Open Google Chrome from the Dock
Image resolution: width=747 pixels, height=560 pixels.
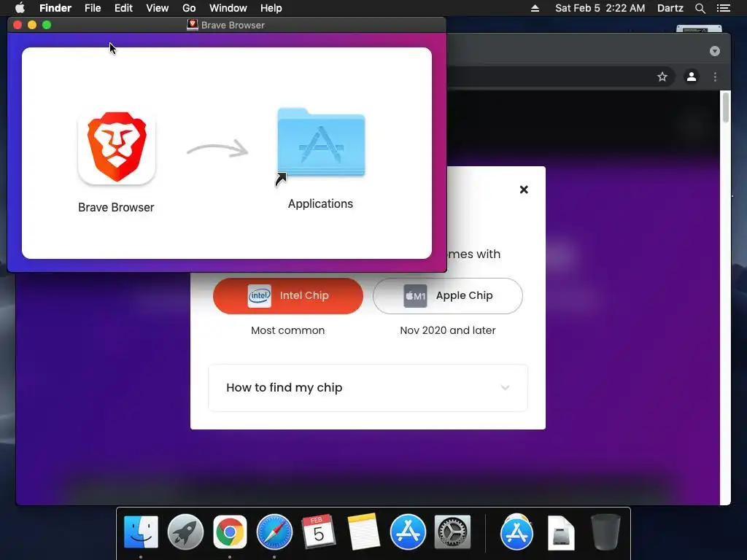pyautogui.click(x=230, y=532)
